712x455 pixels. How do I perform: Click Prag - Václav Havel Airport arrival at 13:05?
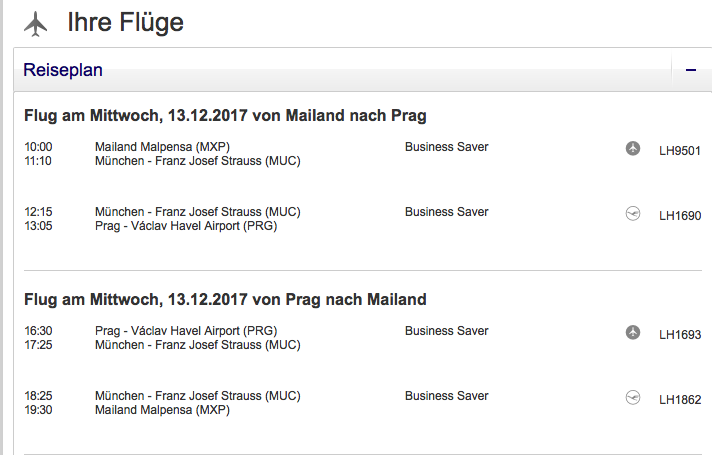tap(186, 226)
